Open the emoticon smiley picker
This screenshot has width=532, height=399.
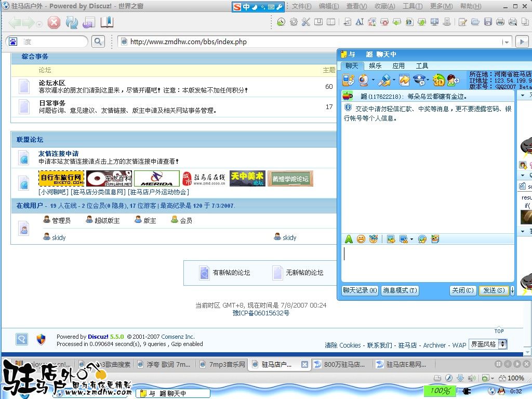click(x=361, y=239)
